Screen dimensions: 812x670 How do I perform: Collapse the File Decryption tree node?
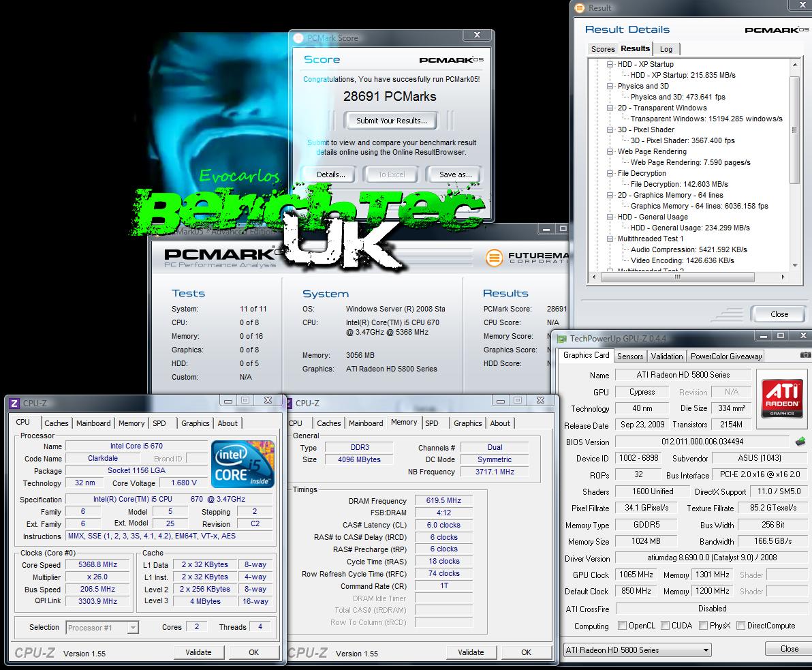point(610,173)
